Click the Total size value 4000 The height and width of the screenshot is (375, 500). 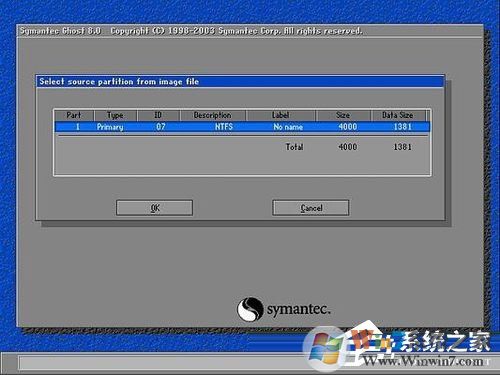pos(347,147)
